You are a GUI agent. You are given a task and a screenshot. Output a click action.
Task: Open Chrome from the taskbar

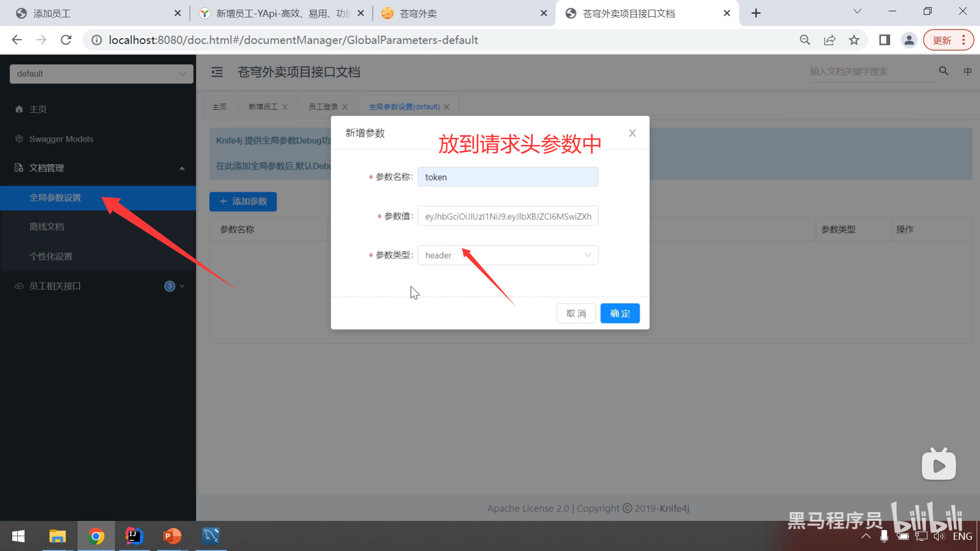pyautogui.click(x=96, y=536)
